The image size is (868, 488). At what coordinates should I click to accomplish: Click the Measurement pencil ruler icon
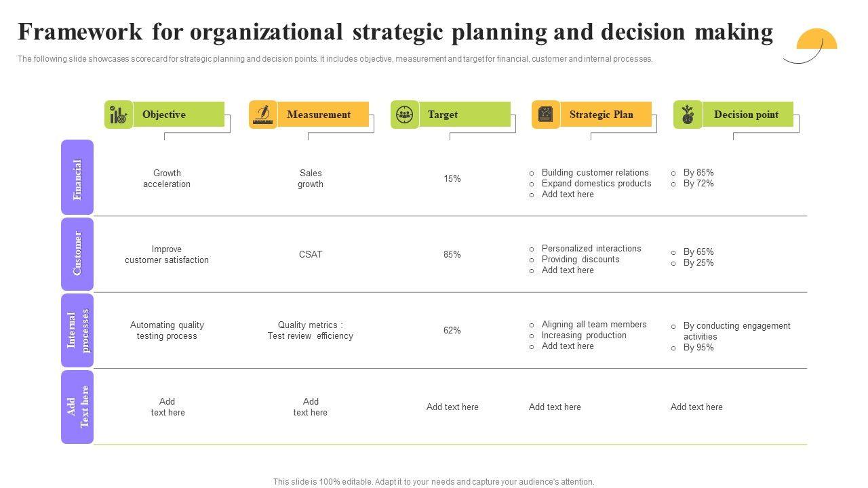(x=263, y=115)
